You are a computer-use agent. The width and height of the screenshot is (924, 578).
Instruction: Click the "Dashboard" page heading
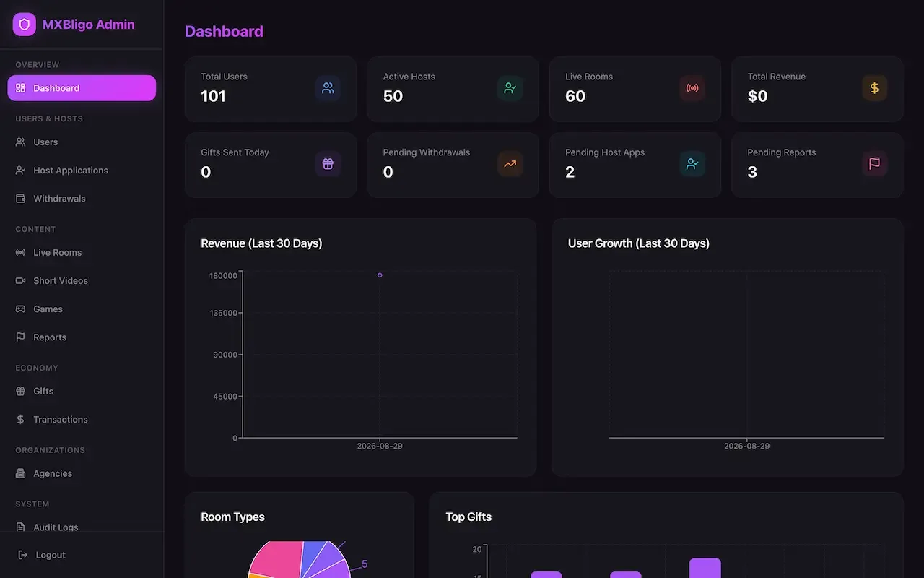(224, 31)
